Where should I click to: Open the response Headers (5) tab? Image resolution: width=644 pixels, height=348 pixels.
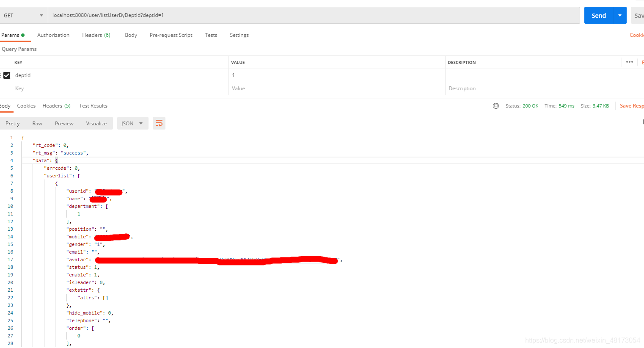pos(56,106)
